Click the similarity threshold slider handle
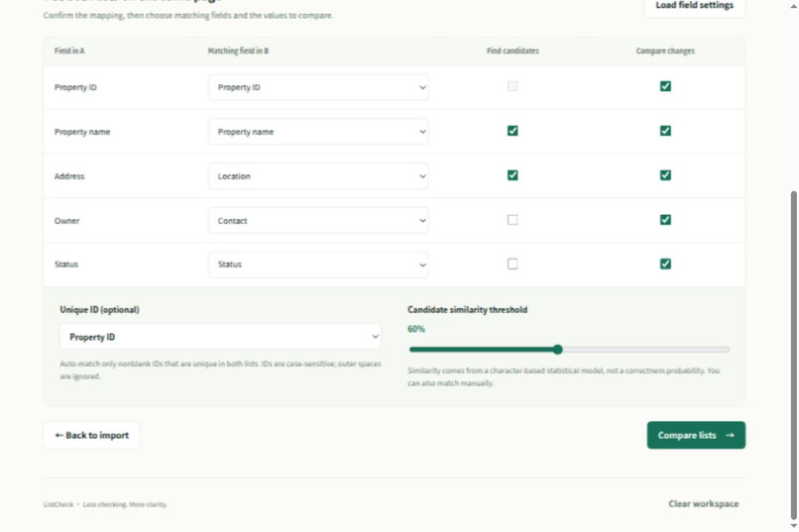 click(557, 350)
